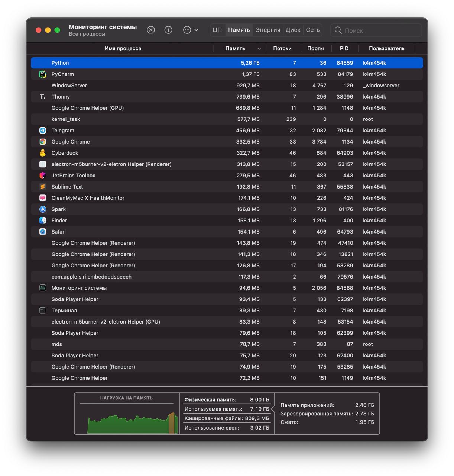
Task: Sort by the Имя процесса column header
Action: 123,48
